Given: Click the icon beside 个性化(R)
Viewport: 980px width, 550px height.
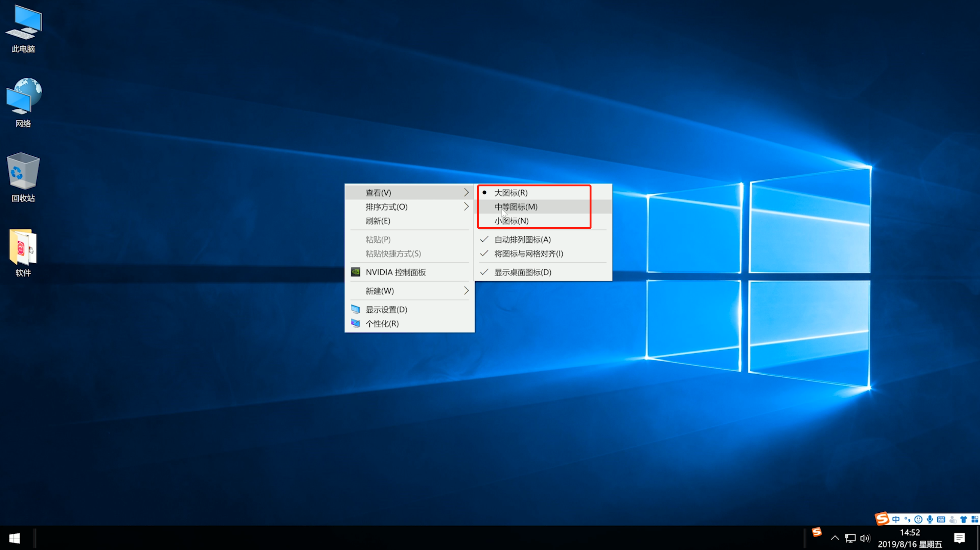Looking at the screenshot, I should (355, 324).
